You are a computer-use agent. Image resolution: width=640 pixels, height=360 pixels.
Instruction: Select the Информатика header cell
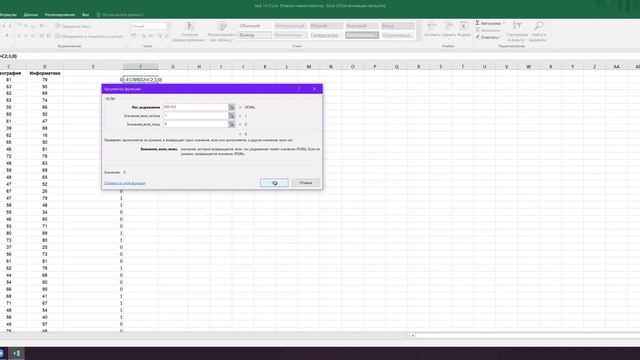44,73
